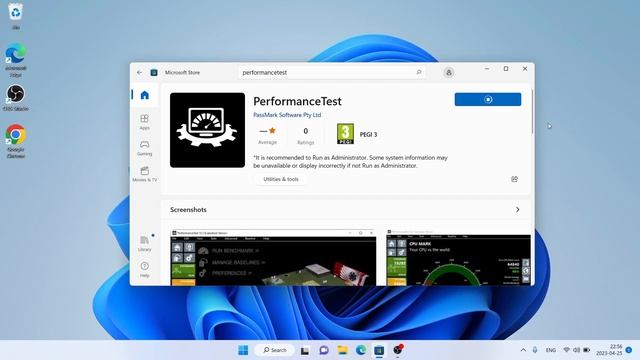Open Help in Store sidebar
Viewport: 640px width, 360px height.
144,269
